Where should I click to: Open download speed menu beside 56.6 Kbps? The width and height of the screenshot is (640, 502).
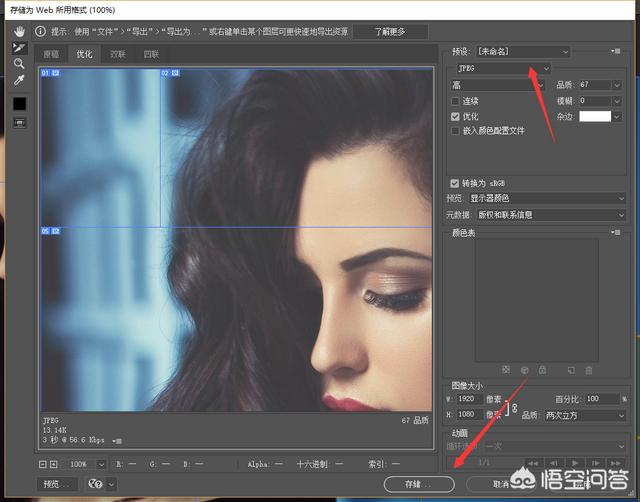(x=117, y=441)
